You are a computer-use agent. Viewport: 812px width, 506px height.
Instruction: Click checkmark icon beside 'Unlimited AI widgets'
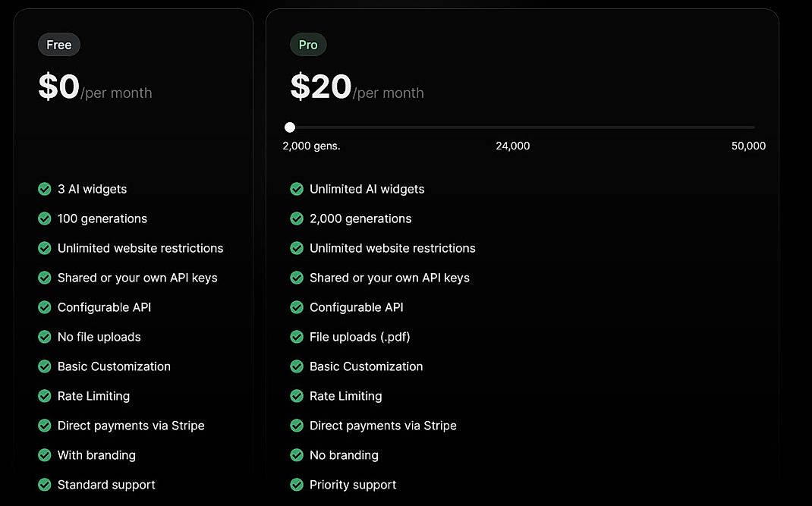(x=297, y=189)
